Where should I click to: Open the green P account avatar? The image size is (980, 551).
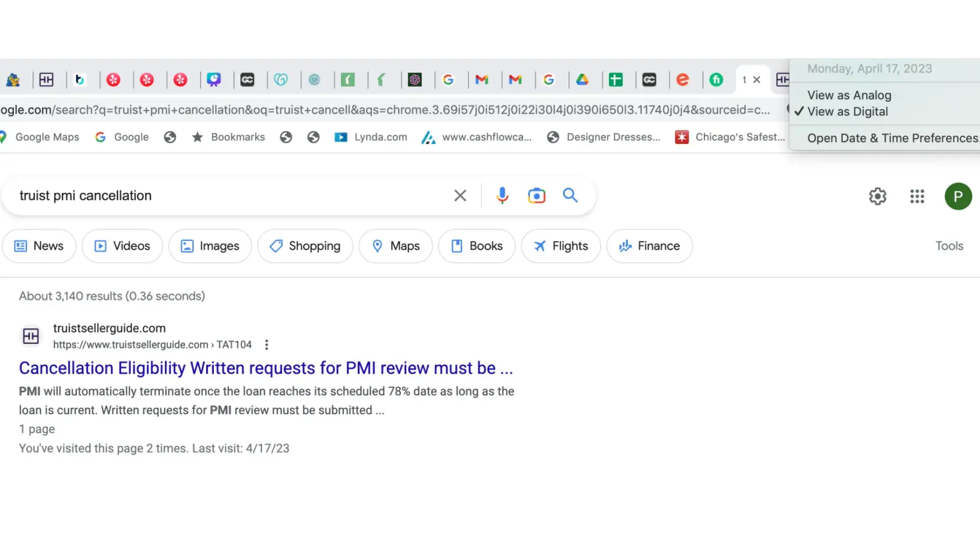(958, 196)
